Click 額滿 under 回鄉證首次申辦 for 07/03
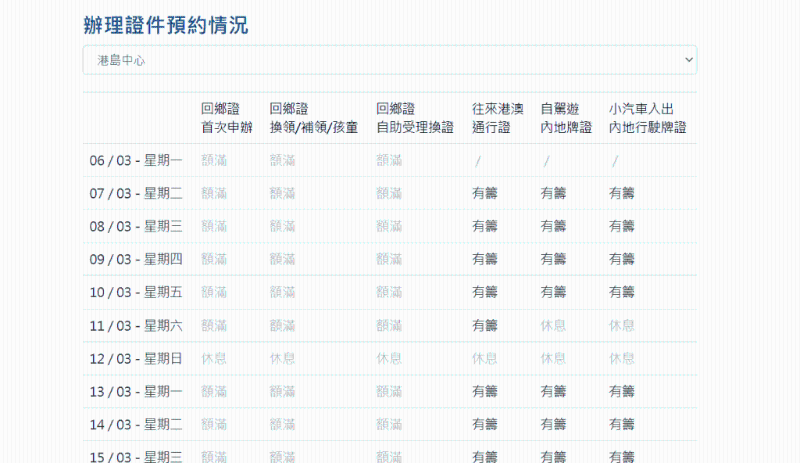Image resolution: width=800 pixels, height=463 pixels. (x=214, y=193)
